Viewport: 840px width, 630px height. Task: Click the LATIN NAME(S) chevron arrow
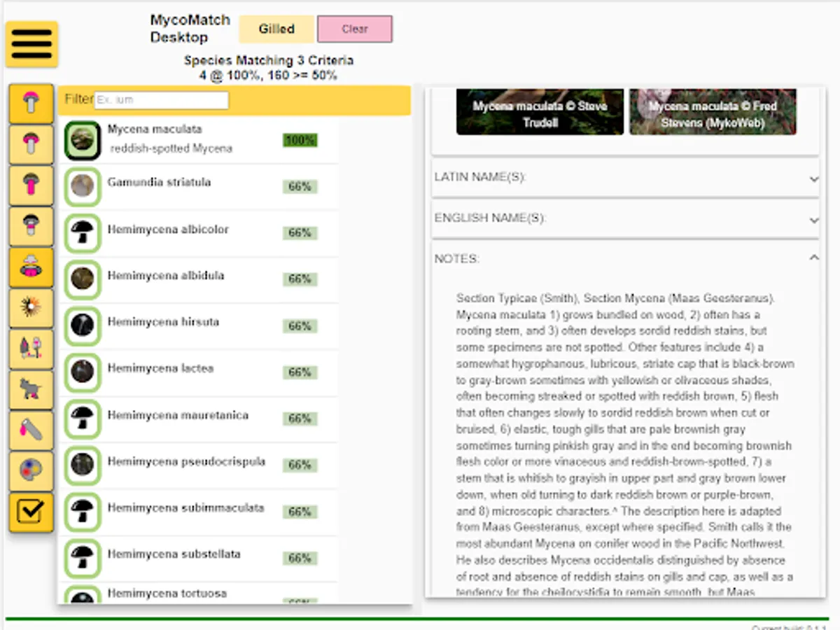pyautogui.click(x=813, y=179)
